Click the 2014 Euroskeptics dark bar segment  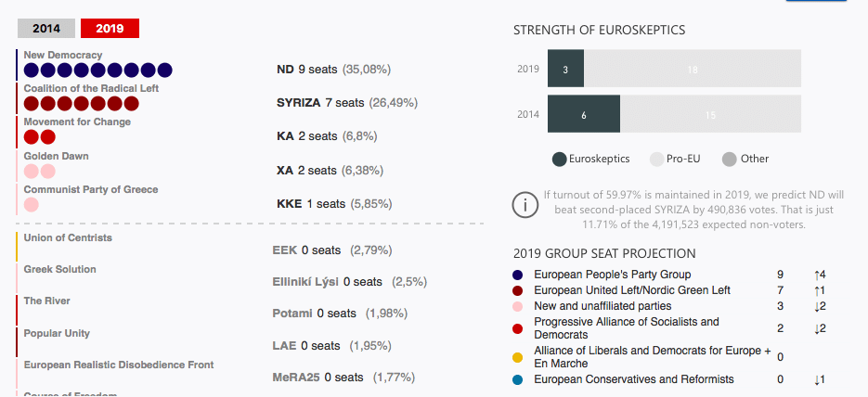(x=583, y=114)
